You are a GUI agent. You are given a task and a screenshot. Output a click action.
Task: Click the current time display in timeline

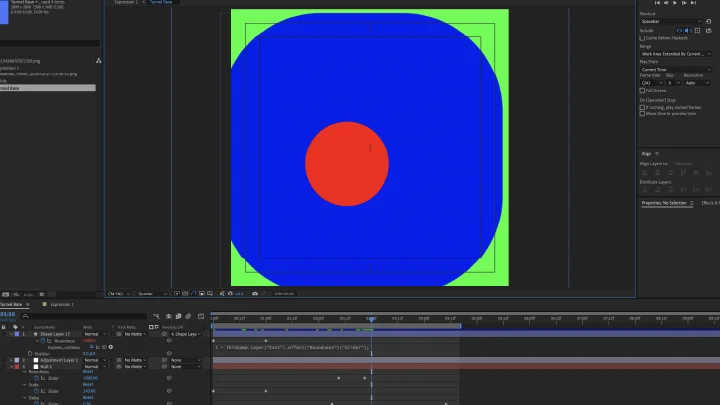click(x=8, y=315)
